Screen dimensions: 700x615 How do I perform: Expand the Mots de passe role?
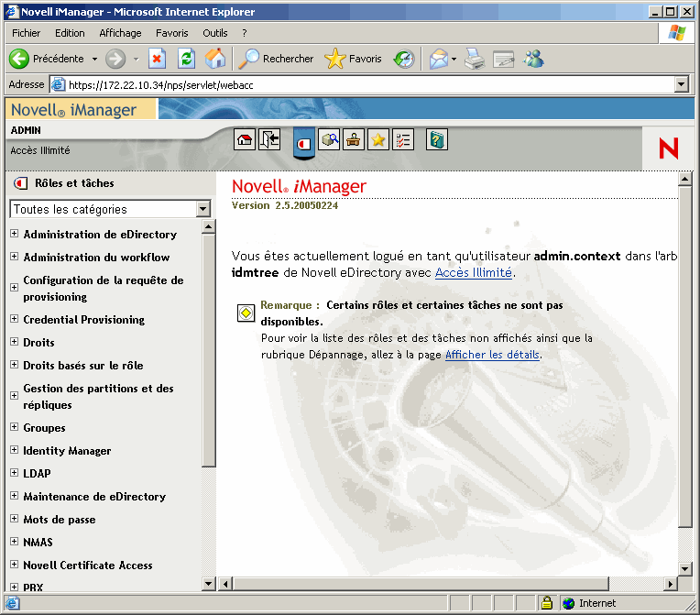pos(15,519)
